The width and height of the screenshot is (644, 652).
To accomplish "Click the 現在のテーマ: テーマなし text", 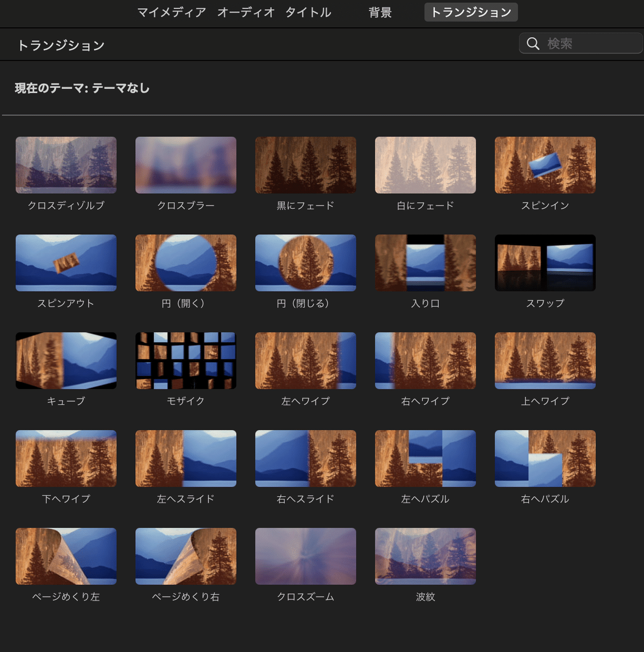I will (82, 88).
